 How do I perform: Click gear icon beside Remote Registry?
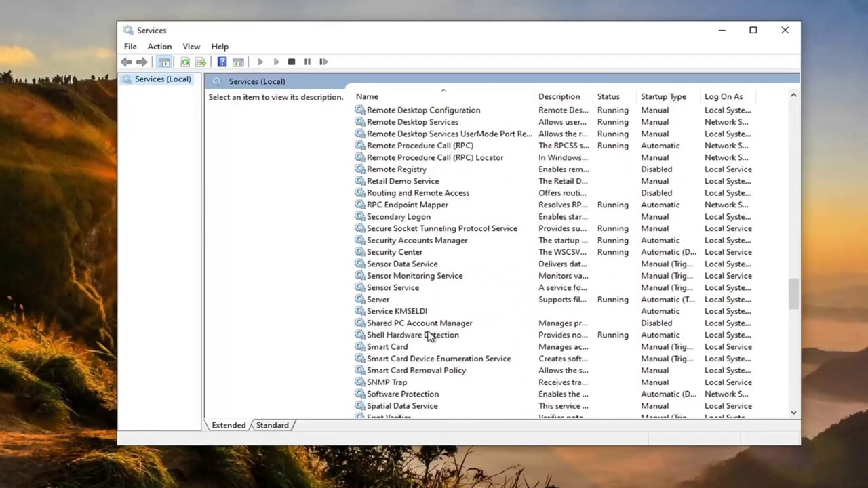[x=359, y=169]
